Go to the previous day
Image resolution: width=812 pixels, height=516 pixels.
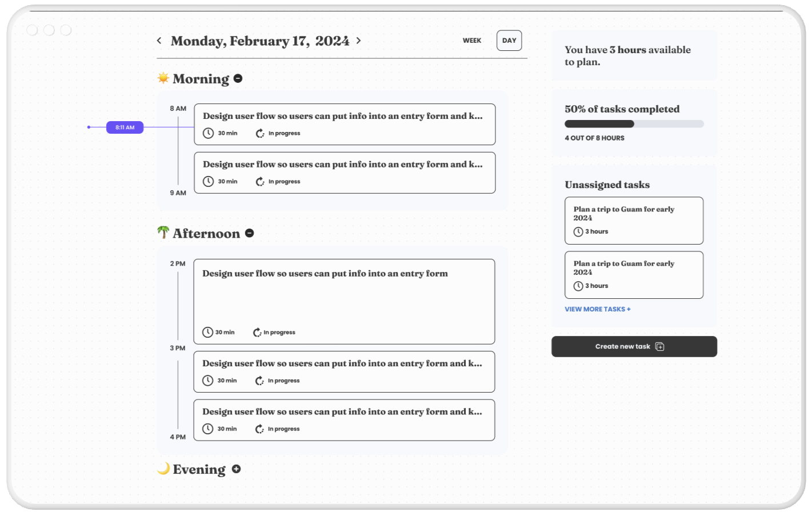coord(159,41)
